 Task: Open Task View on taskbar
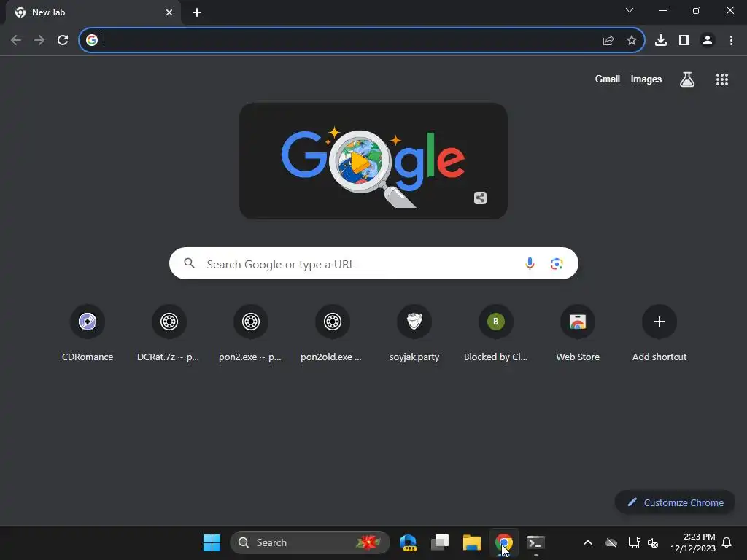[x=440, y=542]
